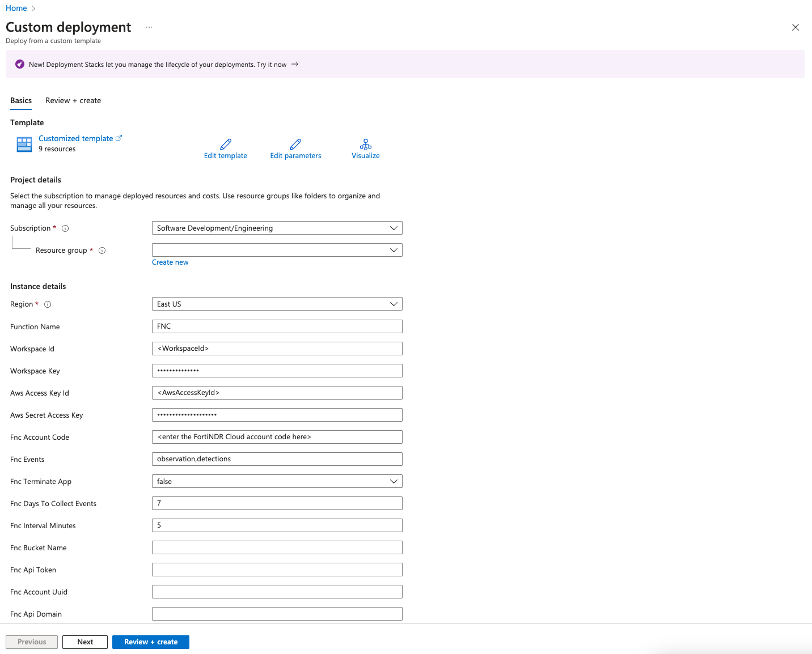Click the Previous button
The height and width of the screenshot is (654, 812).
pyautogui.click(x=31, y=642)
